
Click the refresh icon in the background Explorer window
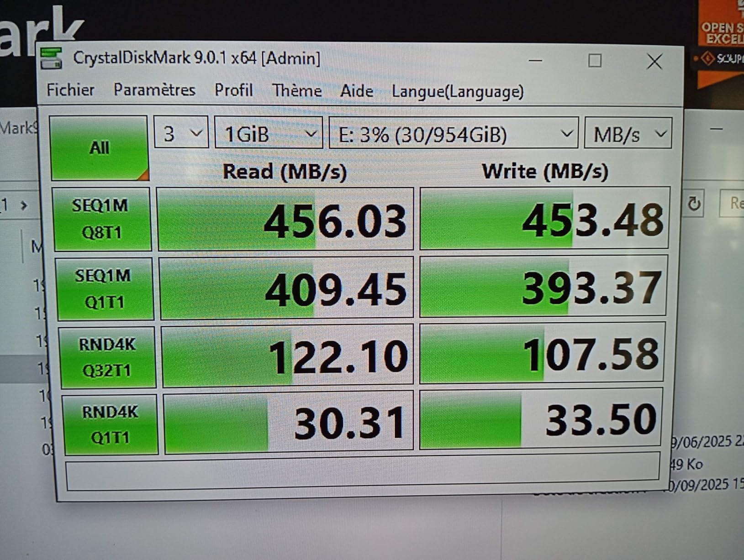tap(694, 203)
